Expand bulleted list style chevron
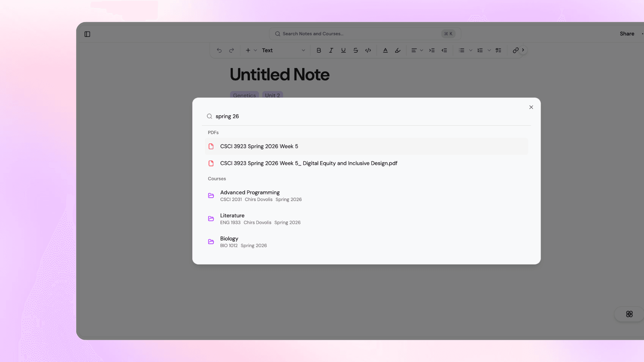 (471, 50)
